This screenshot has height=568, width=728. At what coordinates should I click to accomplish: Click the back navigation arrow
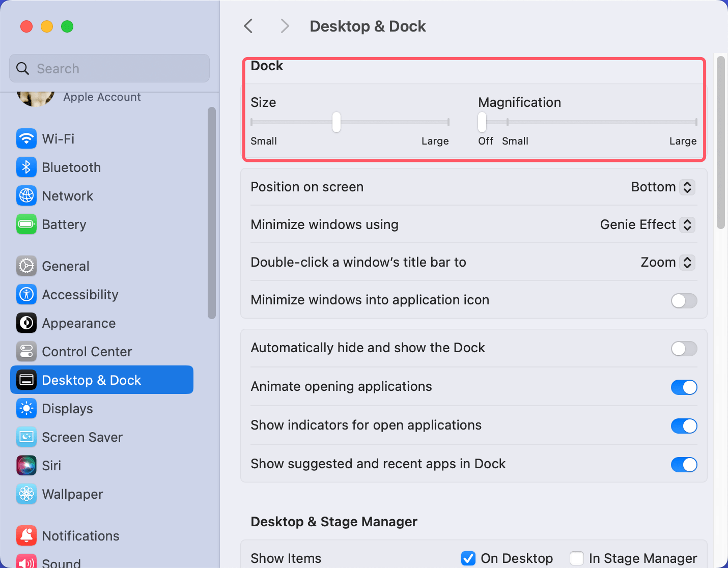[248, 25]
